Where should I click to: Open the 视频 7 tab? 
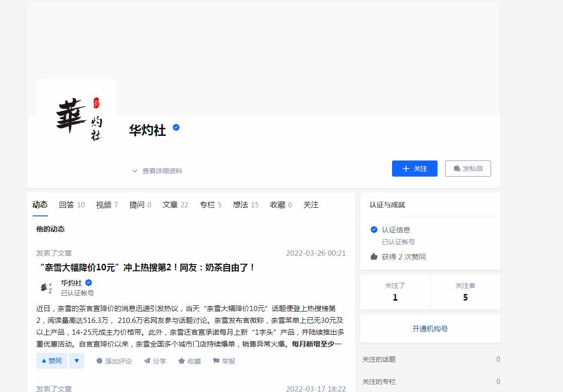coord(107,205)
